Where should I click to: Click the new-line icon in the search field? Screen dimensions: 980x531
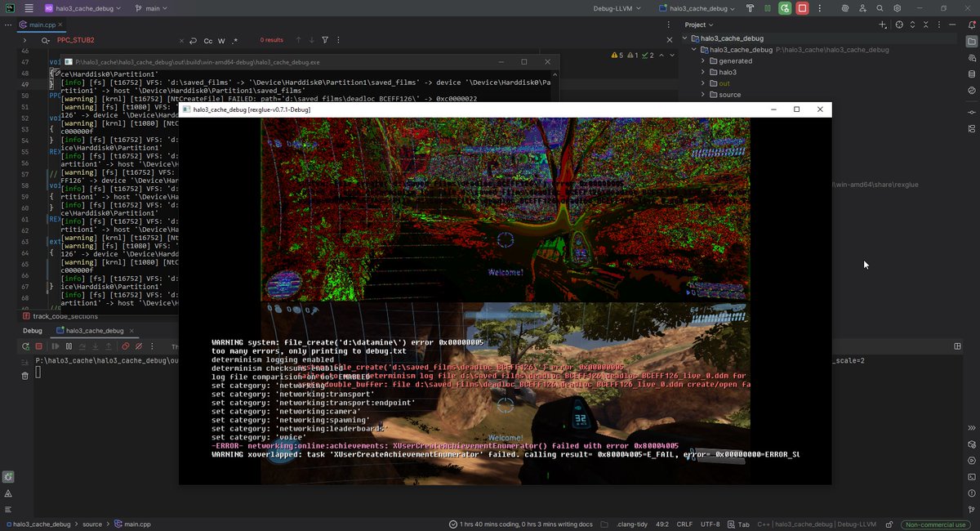(x=193, y=40)
